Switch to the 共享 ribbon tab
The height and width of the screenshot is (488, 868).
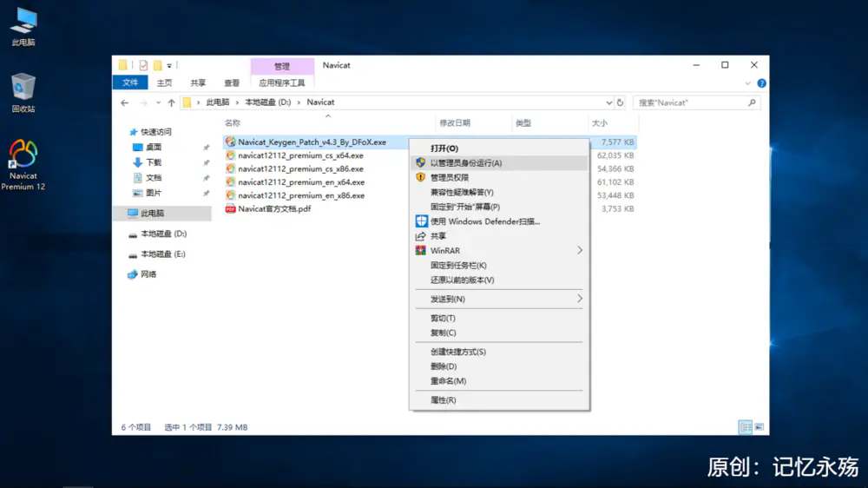point(198,82)
